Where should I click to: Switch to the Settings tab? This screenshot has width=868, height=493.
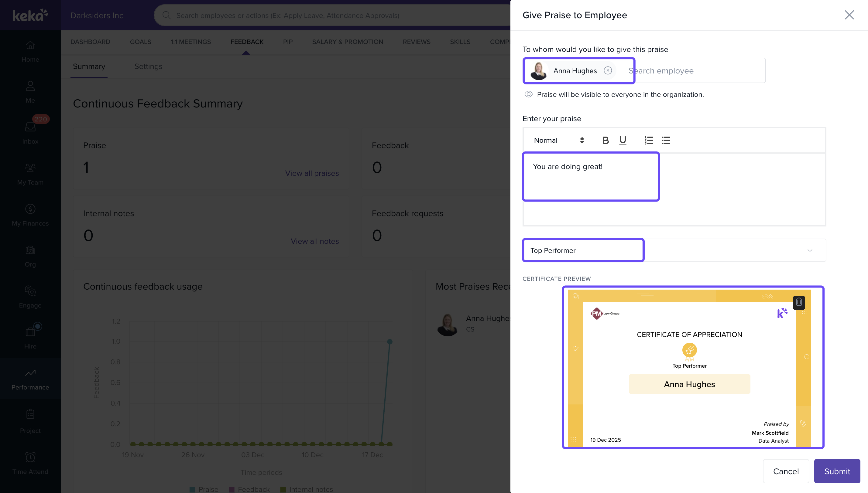(x=148, y=66)
